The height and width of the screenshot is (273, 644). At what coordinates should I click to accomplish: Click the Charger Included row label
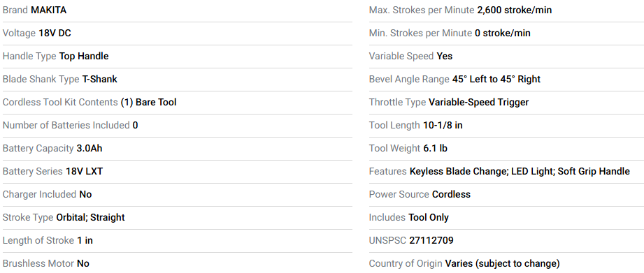[39, 194]
